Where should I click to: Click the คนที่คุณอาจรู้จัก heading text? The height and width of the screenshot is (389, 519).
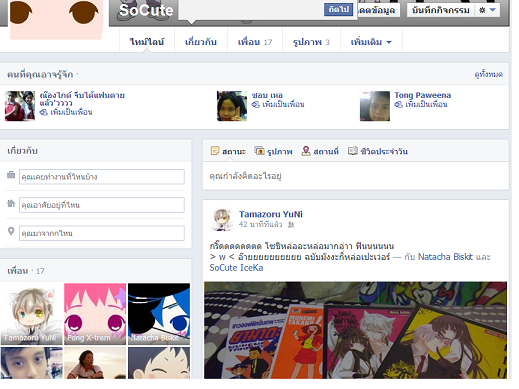click(x=40, y=74)
